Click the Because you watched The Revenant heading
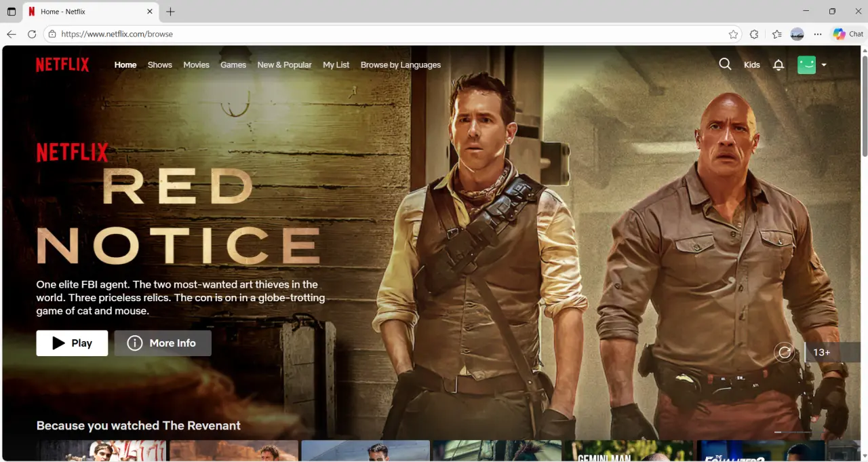Image resolution: width=868 pixels, height=462 pixels. tap(138, 425)
